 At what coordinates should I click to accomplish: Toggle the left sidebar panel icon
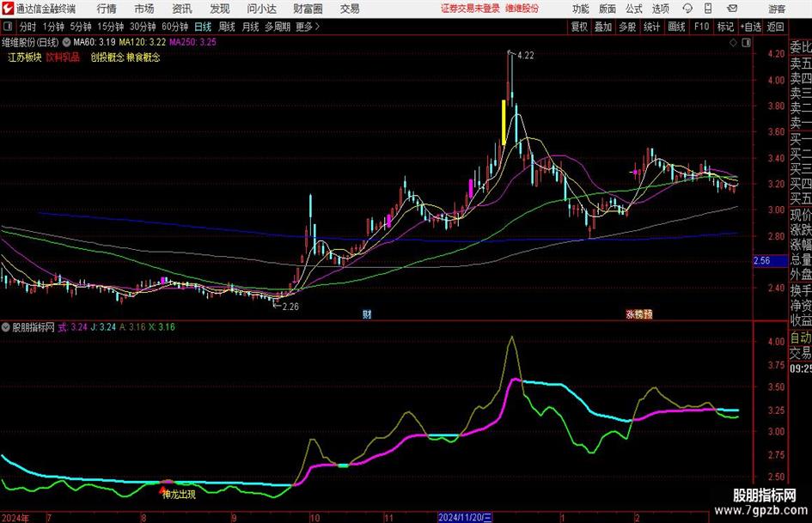[8, 27]
